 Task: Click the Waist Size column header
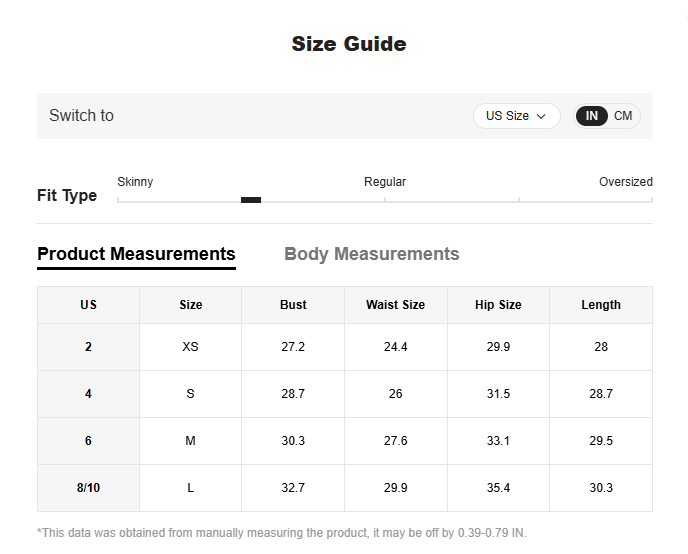point(396,305)
